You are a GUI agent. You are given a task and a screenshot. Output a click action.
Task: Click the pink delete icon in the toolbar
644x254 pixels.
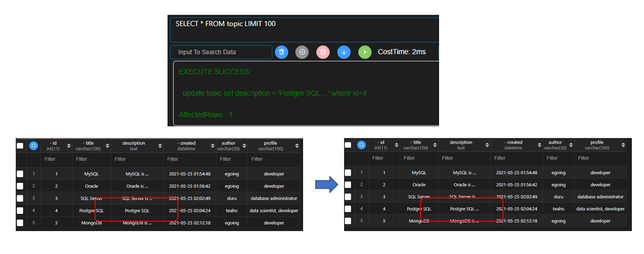tap(323, 52)
